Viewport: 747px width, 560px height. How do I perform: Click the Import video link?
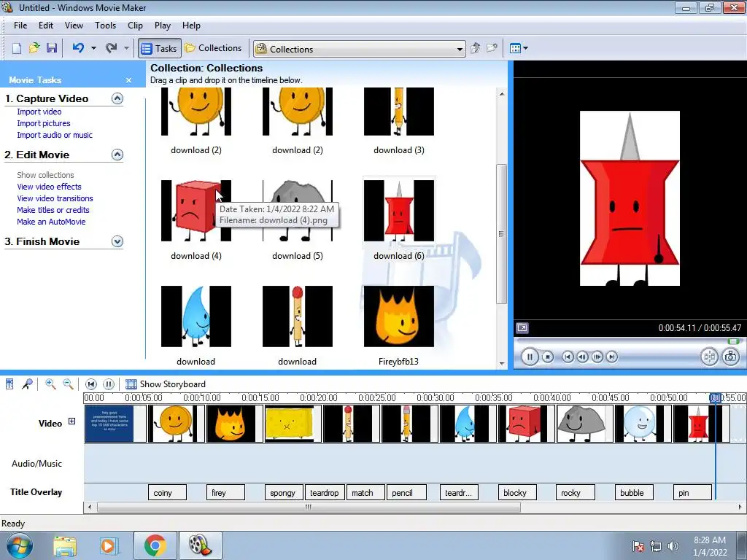coord(39,112)
